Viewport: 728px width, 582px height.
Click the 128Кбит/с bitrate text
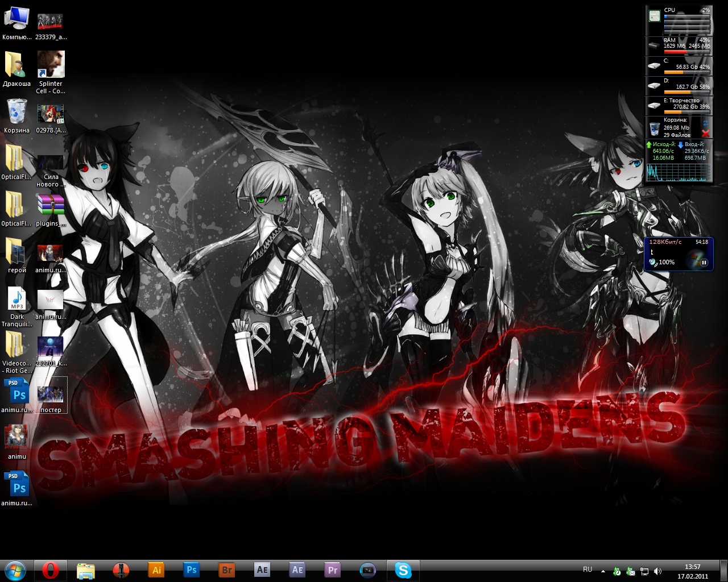(666, 242)
